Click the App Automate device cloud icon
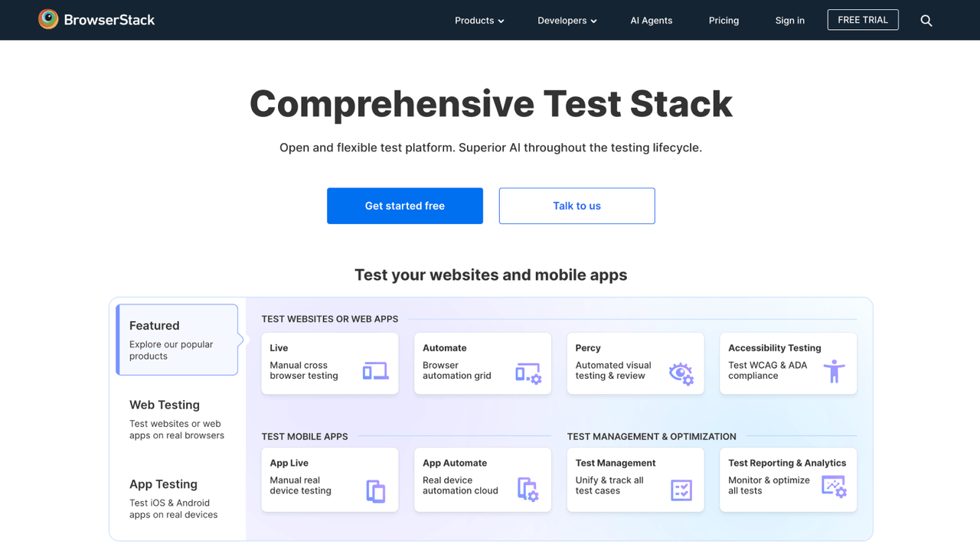 (530, 488)
